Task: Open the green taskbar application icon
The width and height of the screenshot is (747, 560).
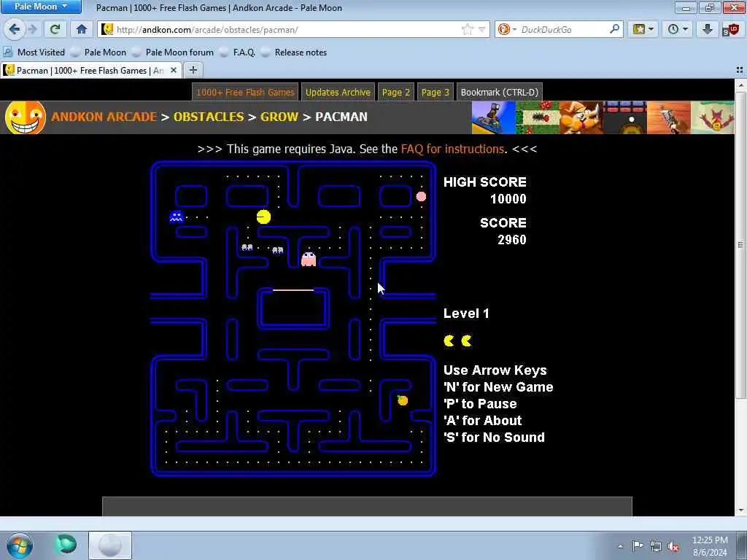Action: [66, 545]
